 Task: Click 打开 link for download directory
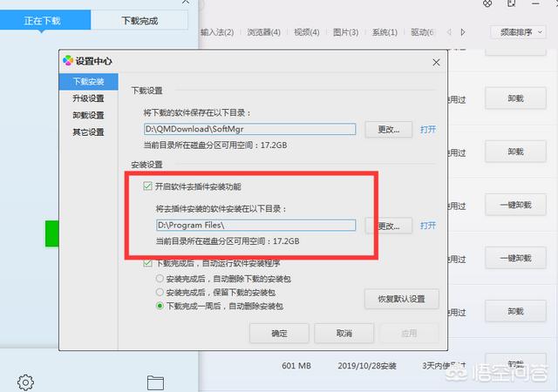(428, 130)
